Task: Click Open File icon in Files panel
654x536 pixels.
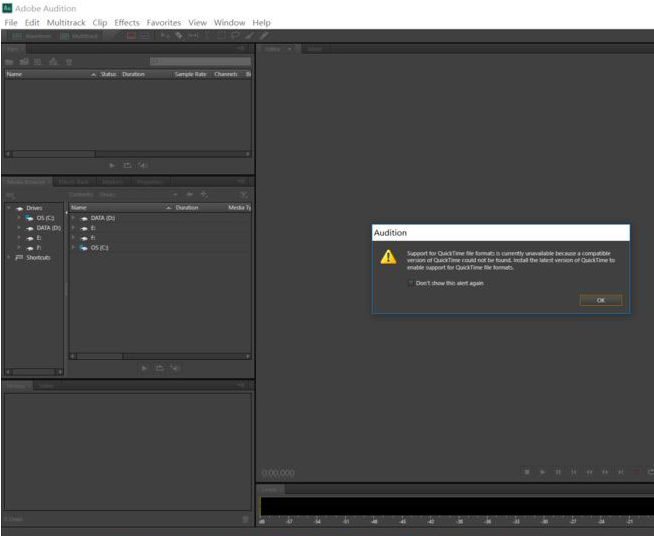Action: tap(9, 62)
